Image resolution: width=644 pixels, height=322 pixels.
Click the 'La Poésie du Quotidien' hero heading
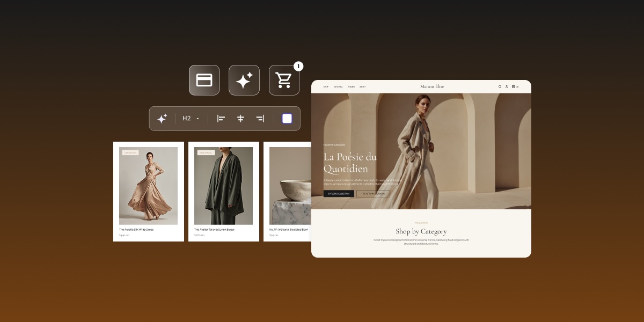point(350,163)
